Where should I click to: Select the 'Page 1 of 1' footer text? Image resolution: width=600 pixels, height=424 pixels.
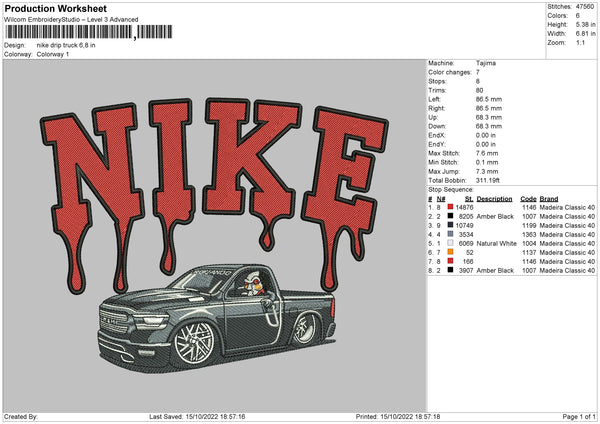coord(579,417)
